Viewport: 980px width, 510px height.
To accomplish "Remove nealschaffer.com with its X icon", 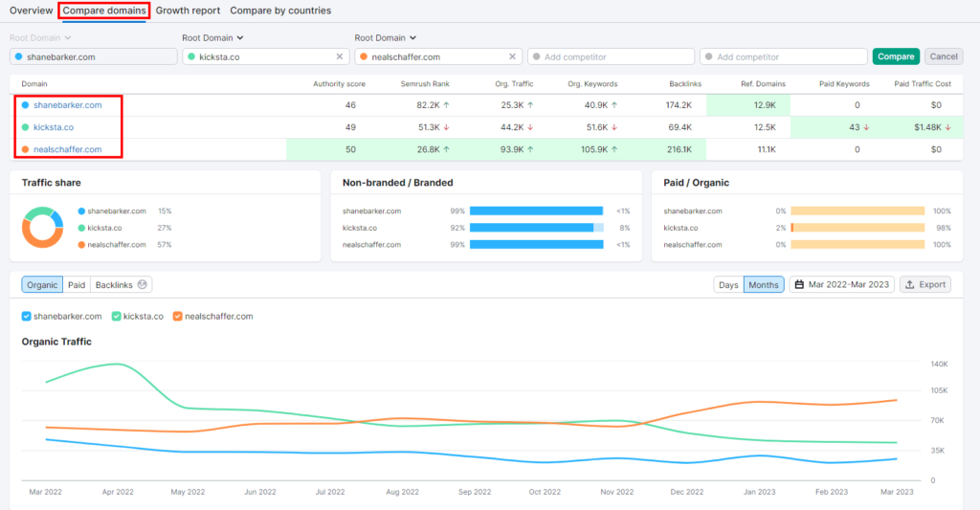I will [x=513, y=56].
